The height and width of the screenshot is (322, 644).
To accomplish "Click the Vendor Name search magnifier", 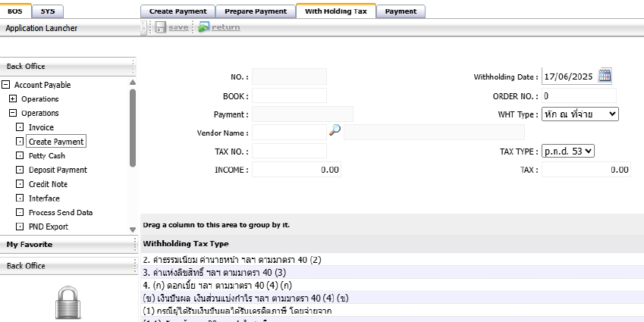I will coord(335,131).
